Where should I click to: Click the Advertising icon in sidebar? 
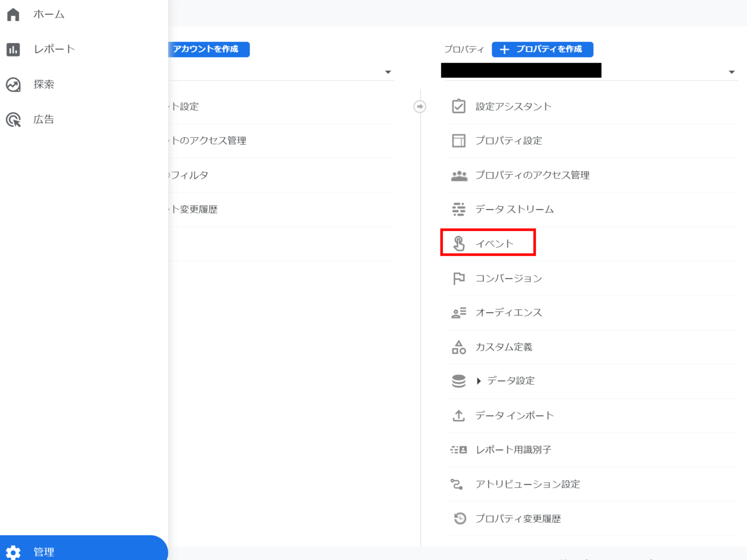point(13,120)
